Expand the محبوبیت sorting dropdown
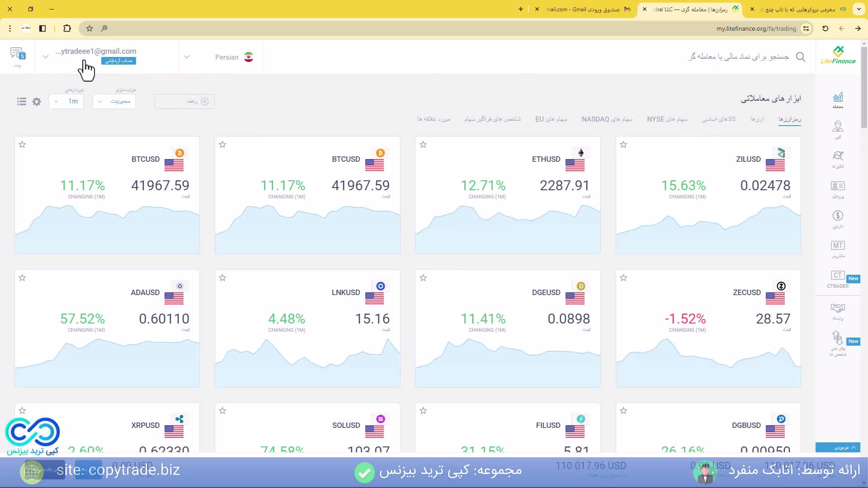Image resolution: width=868 pixels, height=488 pixels. pos(114,102)
